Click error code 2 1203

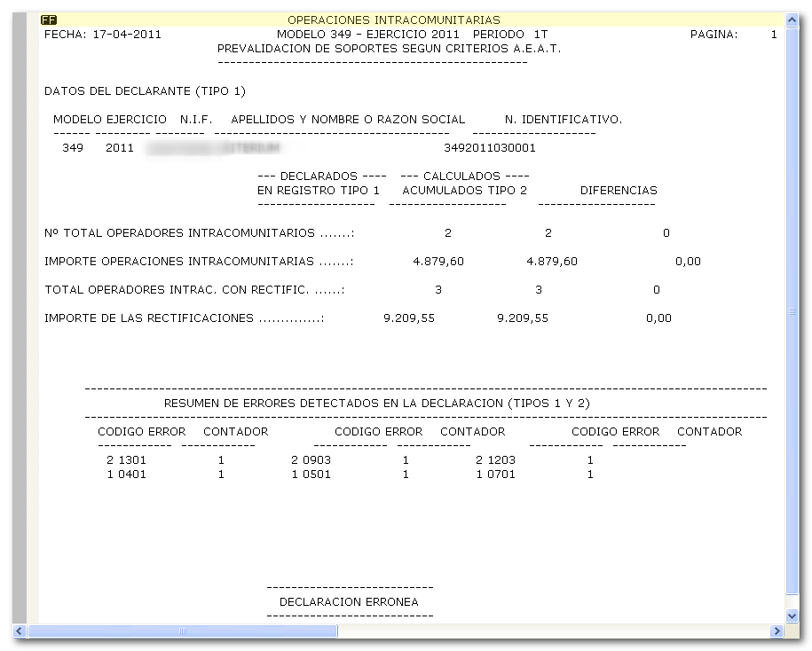[x=495, y=460]
